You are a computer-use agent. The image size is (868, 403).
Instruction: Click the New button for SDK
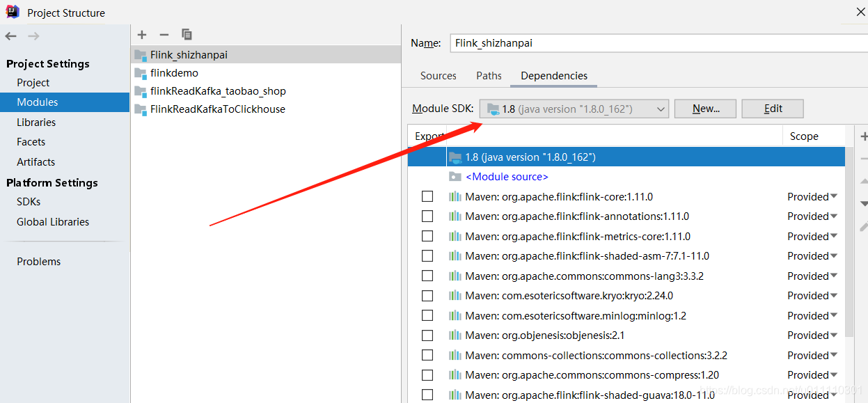click(x=704, y=108)
